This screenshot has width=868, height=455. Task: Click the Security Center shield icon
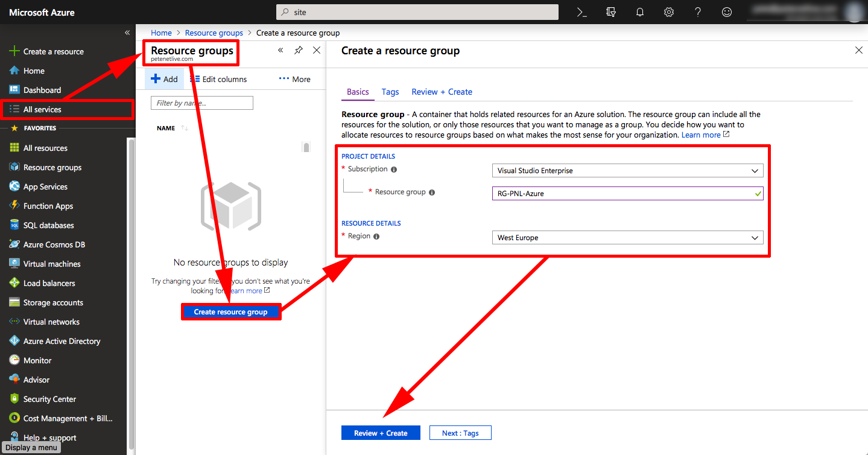point(14,399)
